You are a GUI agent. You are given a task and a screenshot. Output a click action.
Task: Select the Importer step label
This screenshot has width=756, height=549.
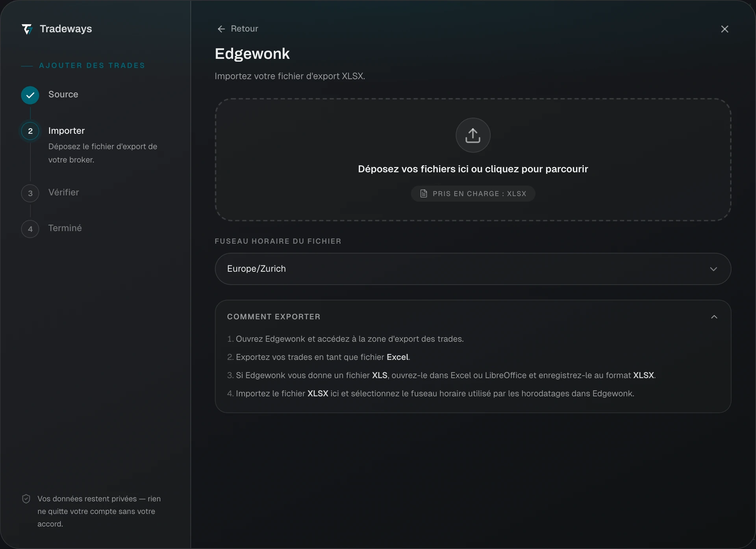67,131
